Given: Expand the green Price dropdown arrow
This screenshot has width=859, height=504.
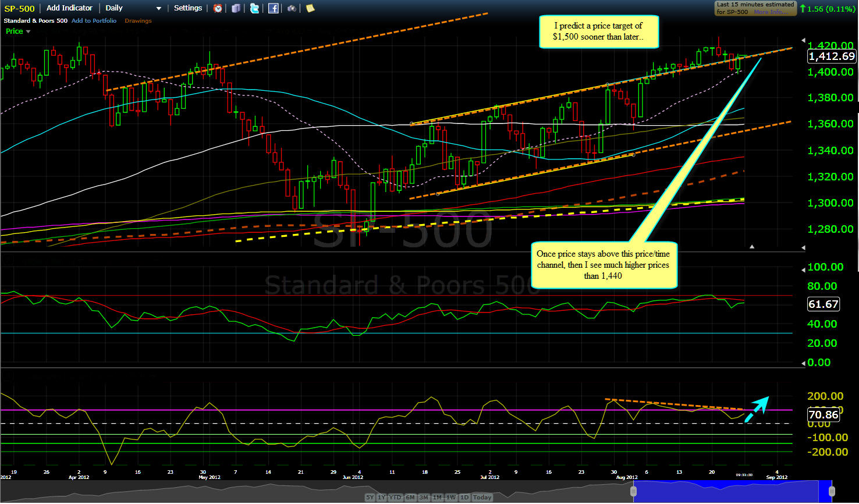Looking at the screenshot, I should [29, 31].
